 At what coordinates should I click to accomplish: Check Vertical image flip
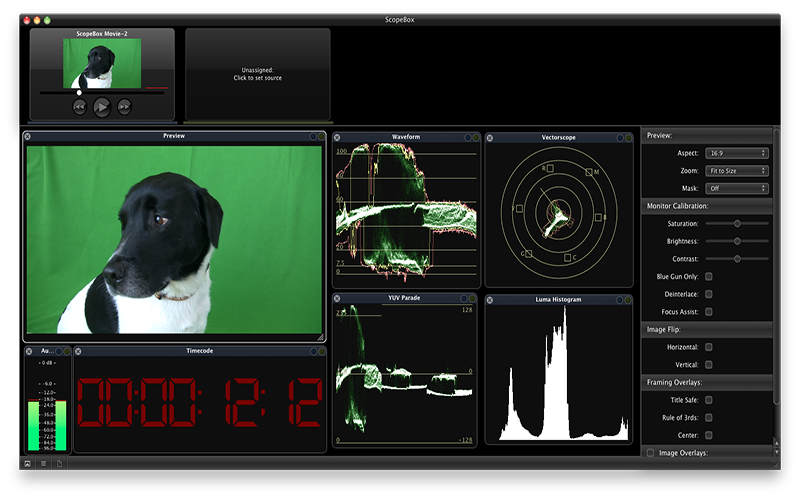pyautogui.click(x=709, y=365)
